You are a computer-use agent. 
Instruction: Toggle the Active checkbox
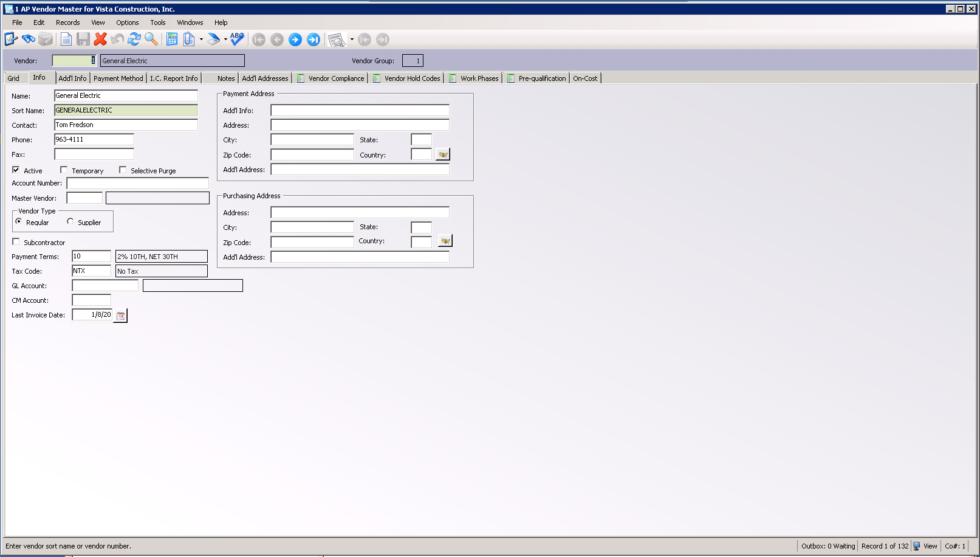16,170
